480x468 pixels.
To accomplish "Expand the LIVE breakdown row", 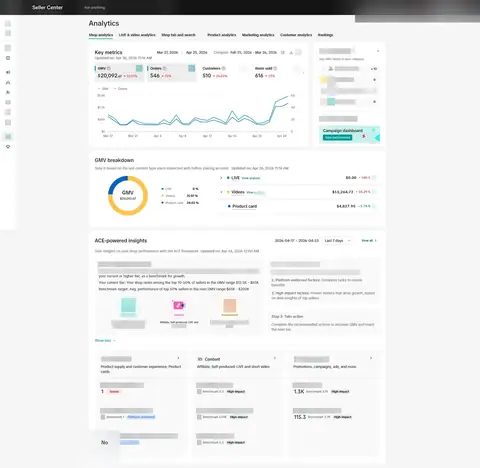I will (x=221, y=178).
